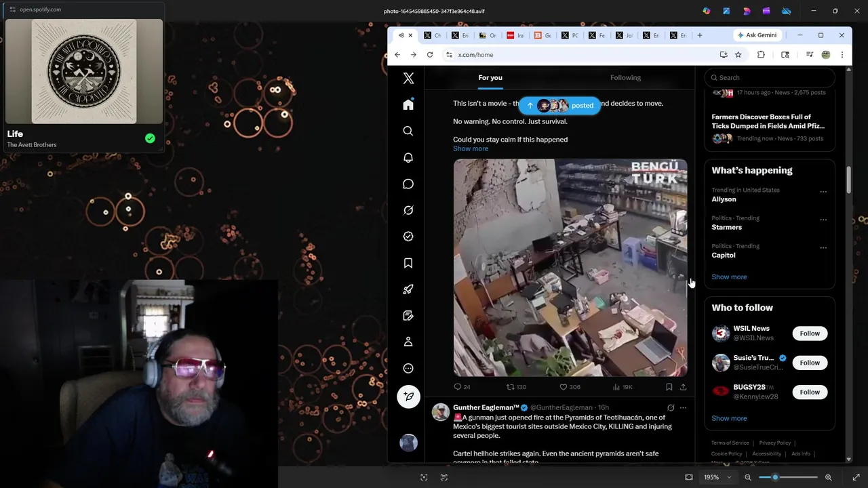The height and width of the screenshot is (488, 868).
Task: Switch to the For you tab
Action: (x=490, y=77)
